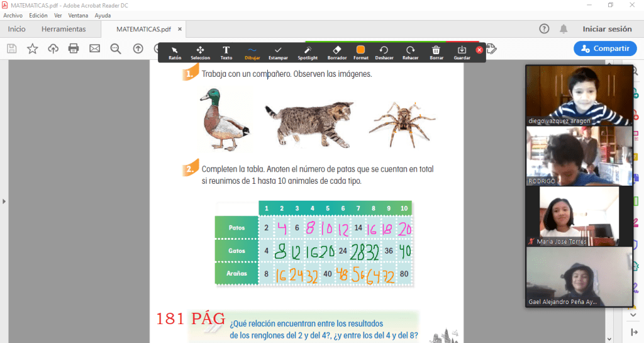Viewport: 644px width, 343px height.
Task: Choose the Borrador eraser tool
Action: click(337, 52)
